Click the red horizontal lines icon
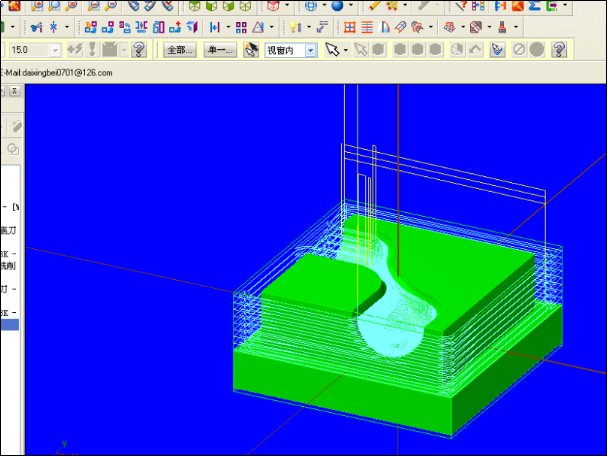The image size is (608, 457). [x=367, y=27]
